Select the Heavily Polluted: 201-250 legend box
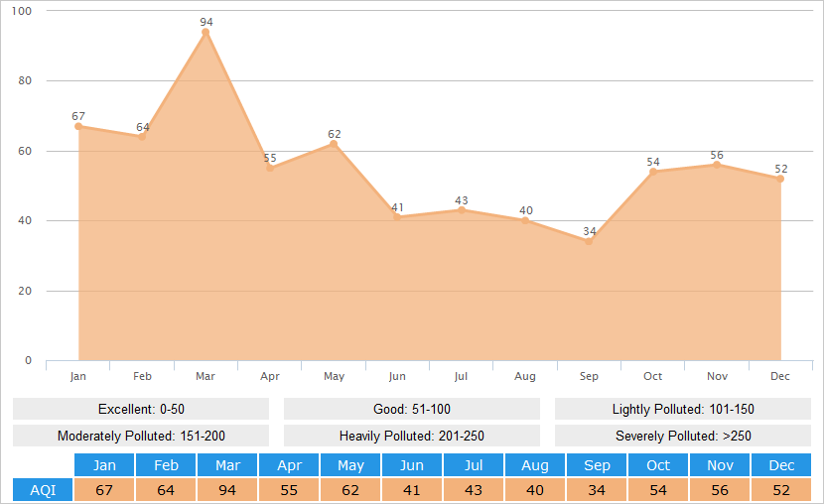This screenshot has width=824, height=504. [x=412, y=436]
